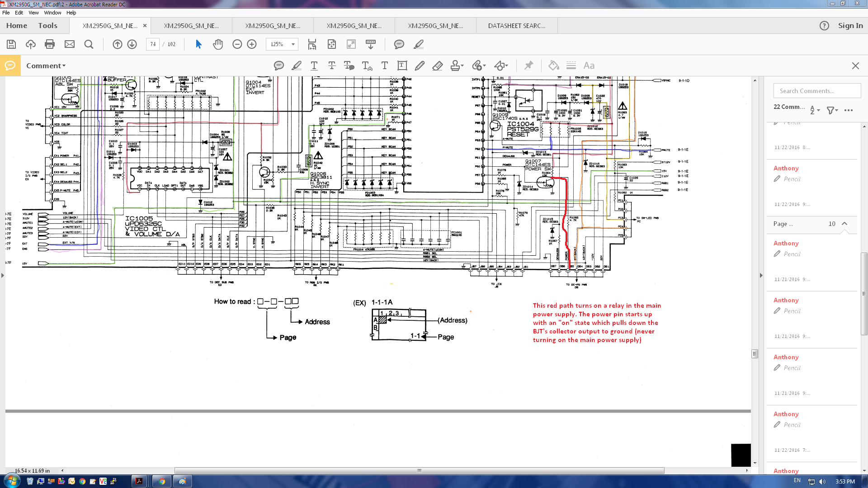Select the pencil drawing tool
Screen dimensions: 868x488
(420, 66)
